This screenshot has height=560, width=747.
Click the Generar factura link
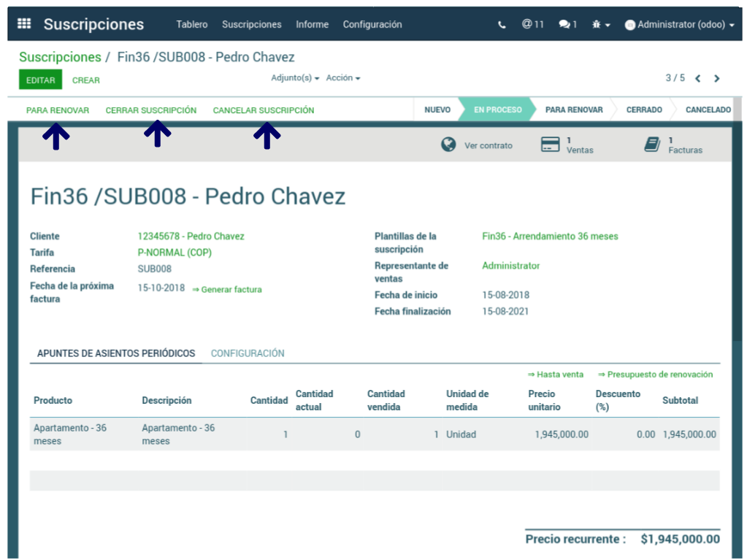pyautogui.click(x=227, y=290)
